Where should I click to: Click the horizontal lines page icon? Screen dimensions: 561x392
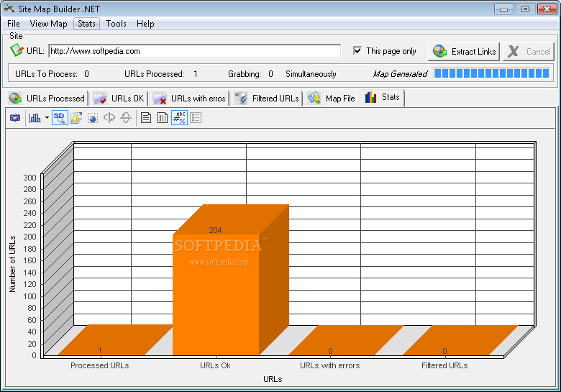coord(145,118)
